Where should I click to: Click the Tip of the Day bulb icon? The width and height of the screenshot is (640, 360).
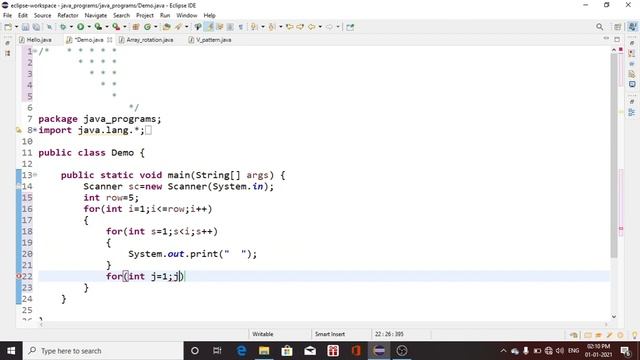635,335
